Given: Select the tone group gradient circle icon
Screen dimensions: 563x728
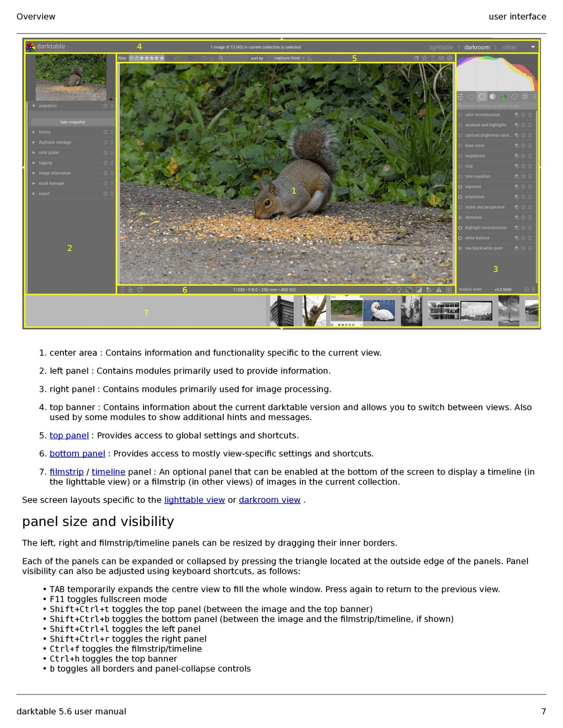Looking at the screenshot, I should coord(493,97).
